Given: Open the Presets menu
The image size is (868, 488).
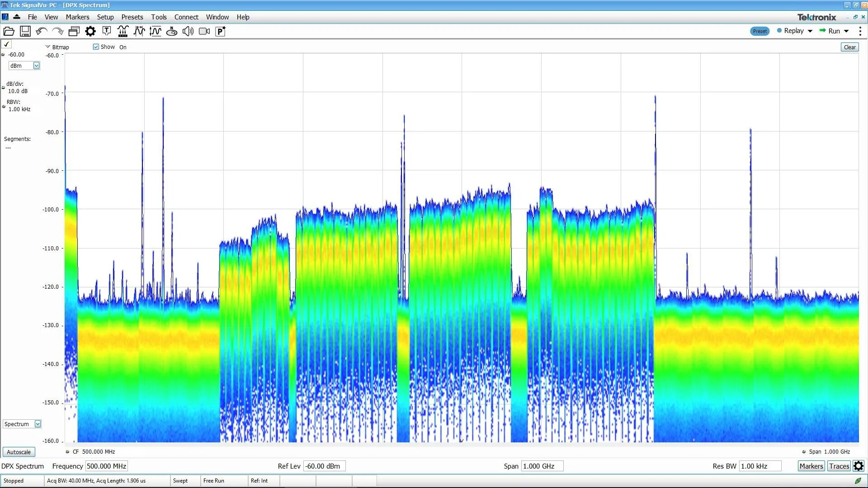Looking at the screenshot, I should 132,17.
